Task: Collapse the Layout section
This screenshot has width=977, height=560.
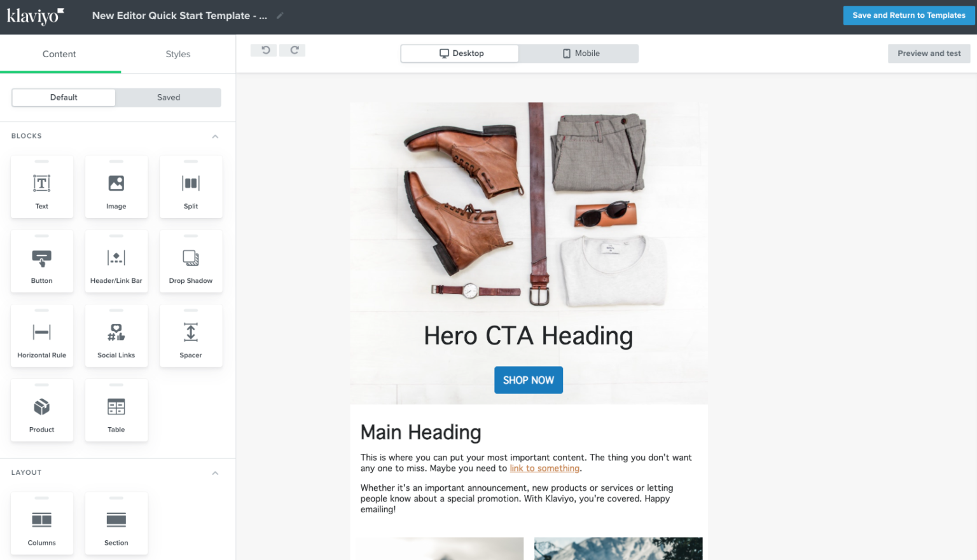Action: pos(215,473)
